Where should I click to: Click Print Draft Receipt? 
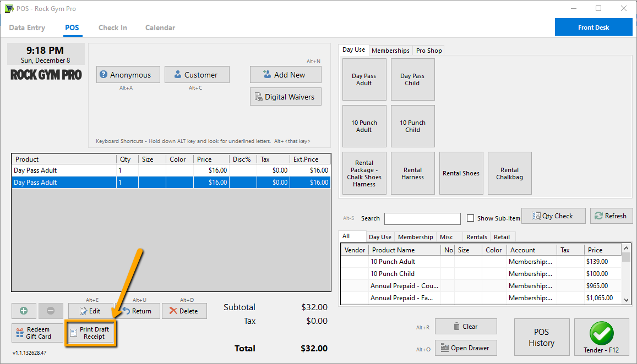tap(91, 333)
